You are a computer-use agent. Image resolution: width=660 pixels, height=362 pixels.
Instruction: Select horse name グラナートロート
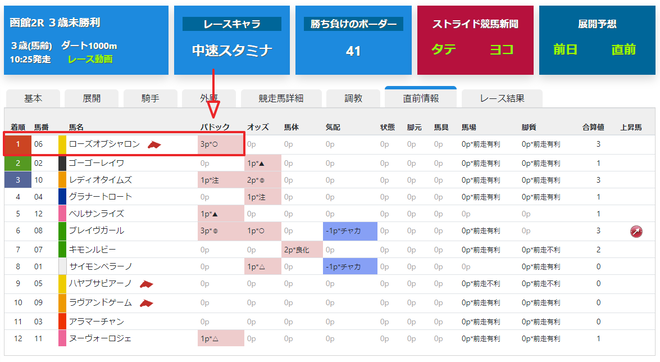100,197
